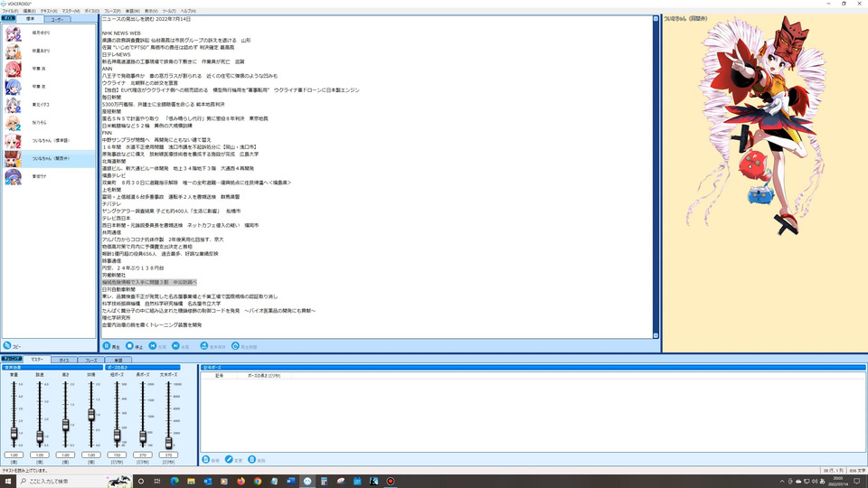This screenshot has height=488, width=868.
Task: Select the red-haired 琴葉 茜 voice avatar
Action: tap(13, 70)
